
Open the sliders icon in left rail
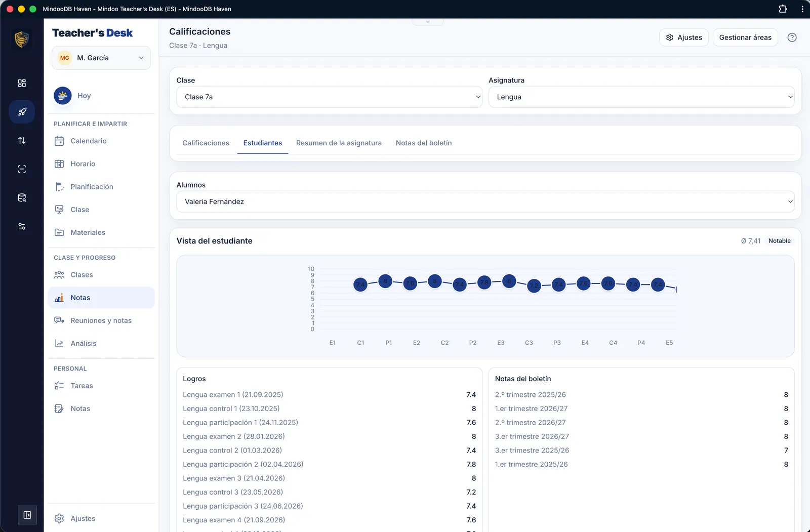pyautogui.click(x=22, y=226)
